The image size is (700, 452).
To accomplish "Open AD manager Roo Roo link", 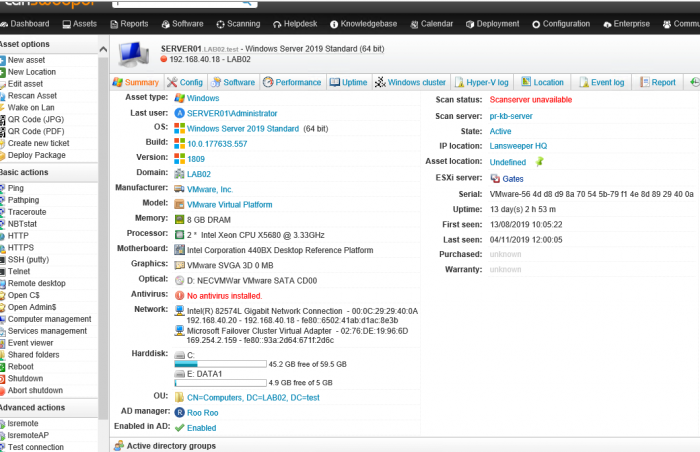I will click(203, 413).
